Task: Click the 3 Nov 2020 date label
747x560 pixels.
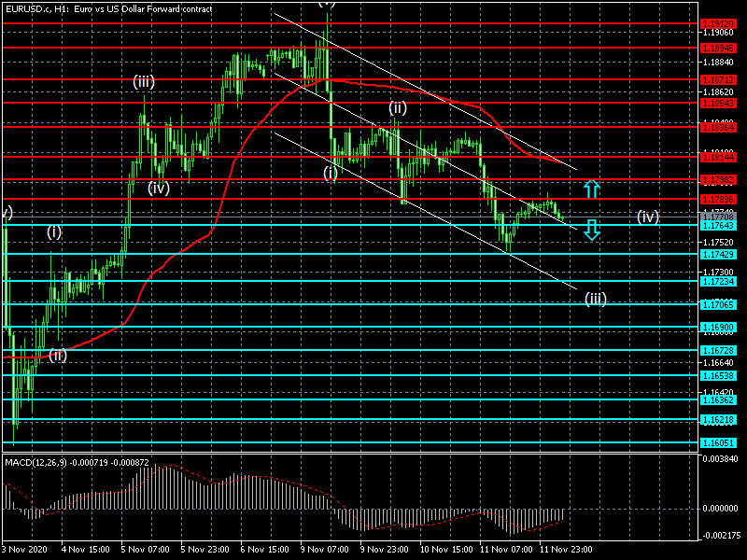Action: [25, 549]
